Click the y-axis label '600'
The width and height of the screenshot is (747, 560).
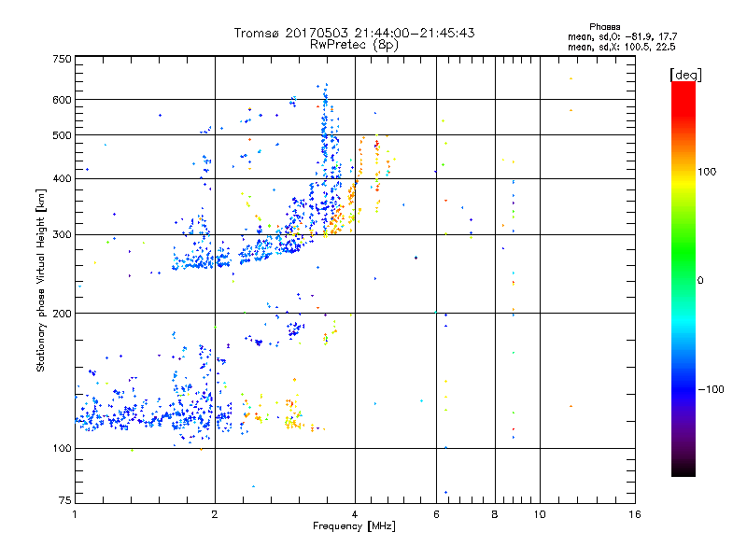62,100
